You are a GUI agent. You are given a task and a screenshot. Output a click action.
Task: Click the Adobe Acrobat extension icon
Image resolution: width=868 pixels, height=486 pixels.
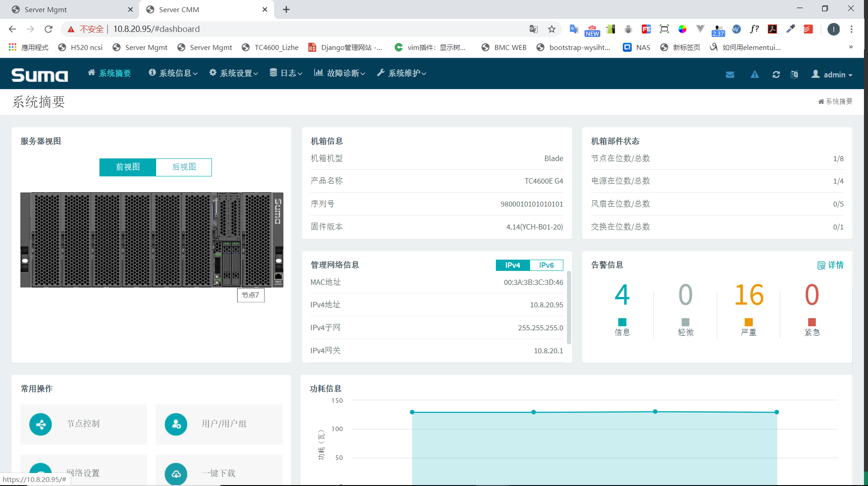tap(773, 29)
